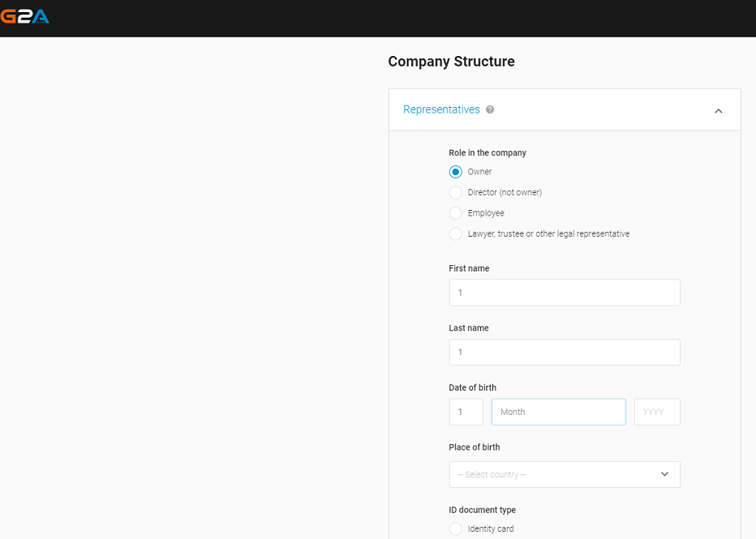Focus the First name input field
This screenshot has height=539, width=756.
(564, 293)
